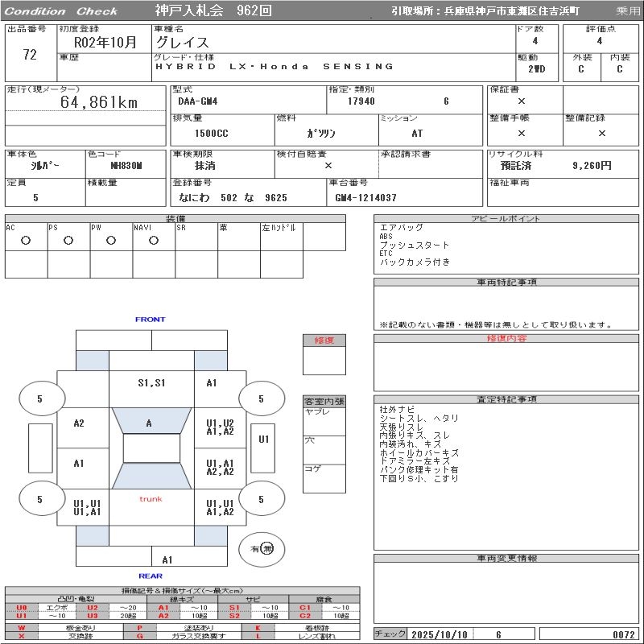Click the コゲ row in 客室内張
The width and height of the screenshot is (644, 644).
[324, 478]
